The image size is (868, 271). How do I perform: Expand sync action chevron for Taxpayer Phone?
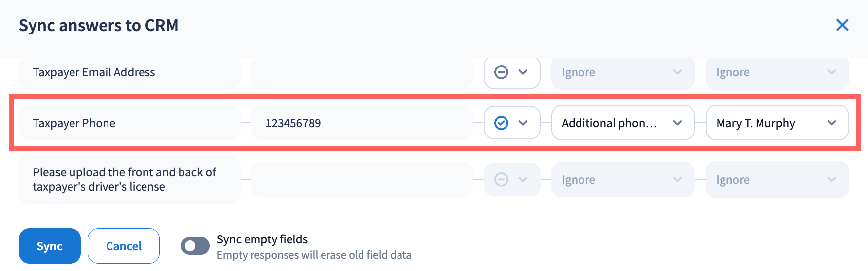click(x=523, y=123)
